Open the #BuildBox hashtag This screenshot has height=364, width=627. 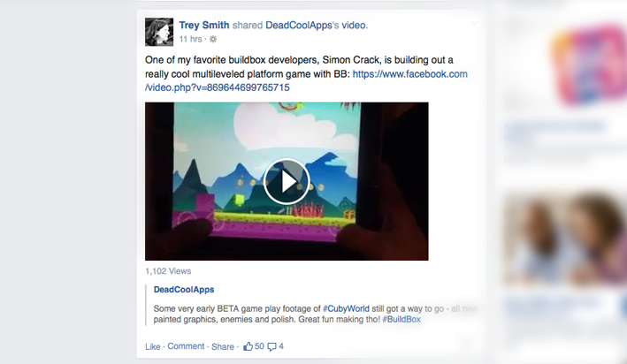click(401, 320)
